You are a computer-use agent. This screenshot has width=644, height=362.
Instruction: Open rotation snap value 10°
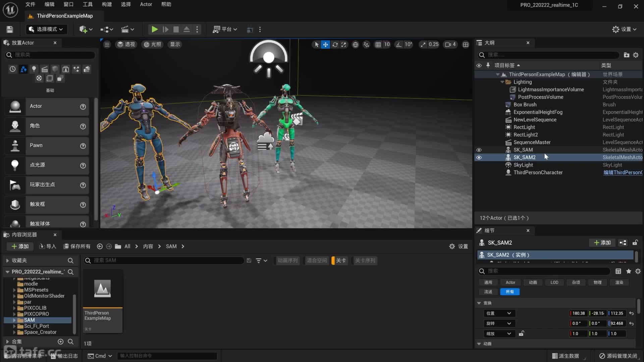coord(408,44)
